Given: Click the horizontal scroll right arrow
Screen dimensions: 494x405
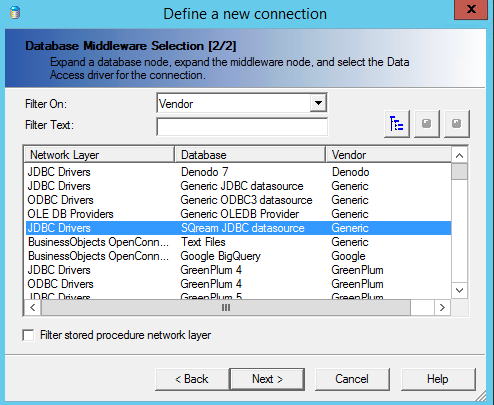Looking at the screenshot, I should click(442, 307).
